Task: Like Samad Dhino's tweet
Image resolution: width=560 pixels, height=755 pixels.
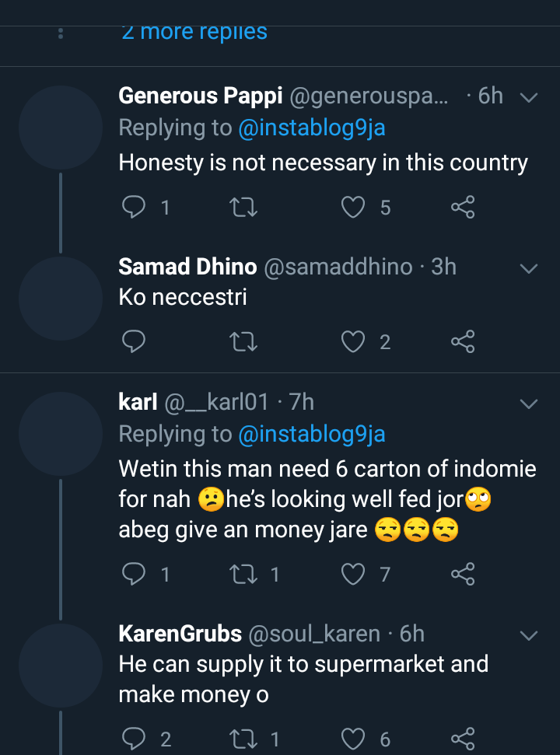Action: point(354,341)
